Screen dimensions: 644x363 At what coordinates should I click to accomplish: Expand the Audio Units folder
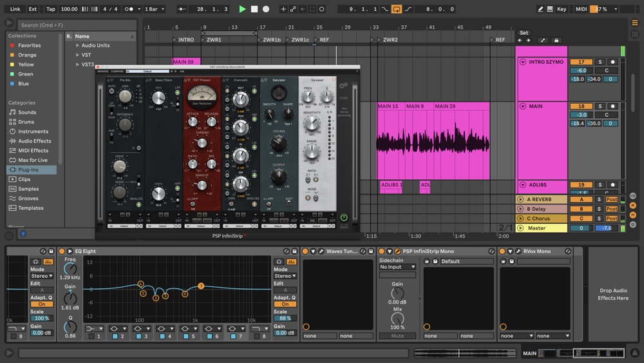pos(77,46)
